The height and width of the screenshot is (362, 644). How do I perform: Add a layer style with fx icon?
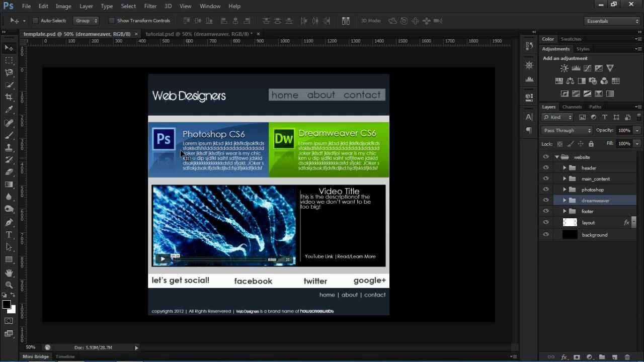pyautogui.click(x=564, y=357)
